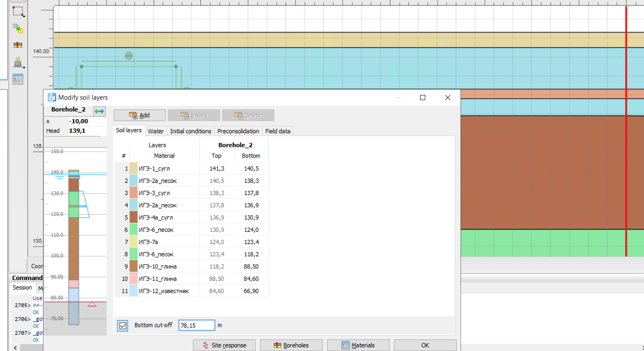Click color swatch of layer 10 ИГЭ-11_глина
This screenshot has height=351, width=644.
click(133, 279)
